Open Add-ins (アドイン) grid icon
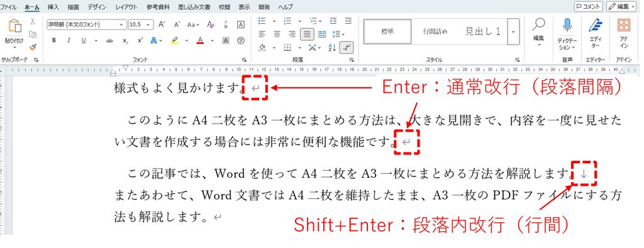644x248 pixels. [624, 25]
